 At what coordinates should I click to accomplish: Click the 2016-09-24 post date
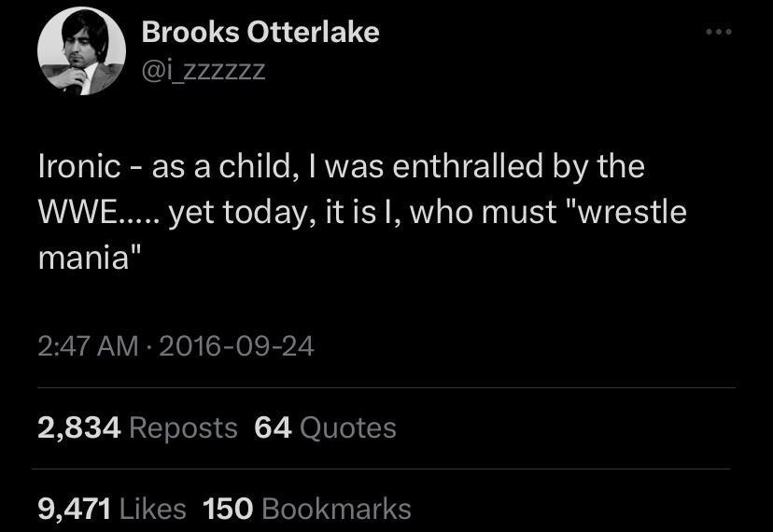pyautogui.click(x=236, y=347)
